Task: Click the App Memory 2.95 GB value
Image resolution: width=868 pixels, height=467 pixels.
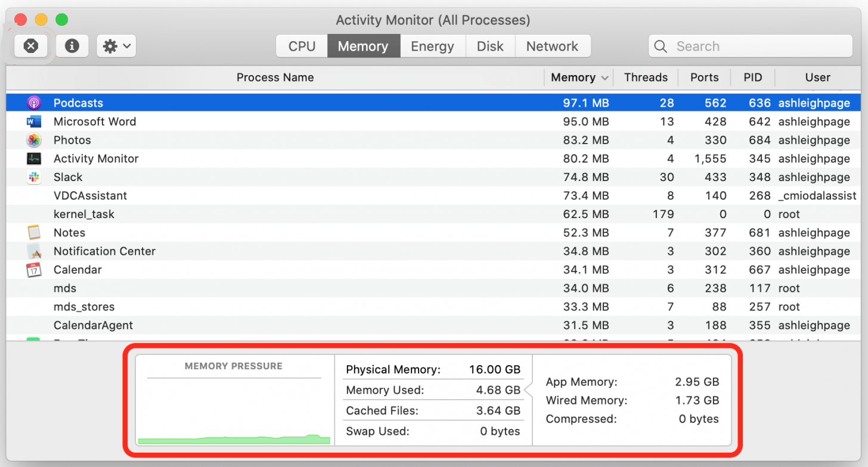Action: (696, 382)
